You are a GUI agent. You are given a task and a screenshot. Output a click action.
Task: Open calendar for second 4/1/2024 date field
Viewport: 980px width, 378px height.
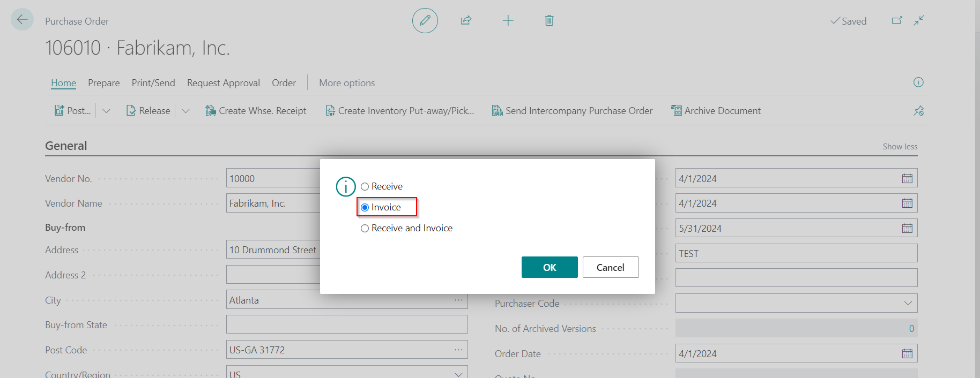[x=907, y=203]
